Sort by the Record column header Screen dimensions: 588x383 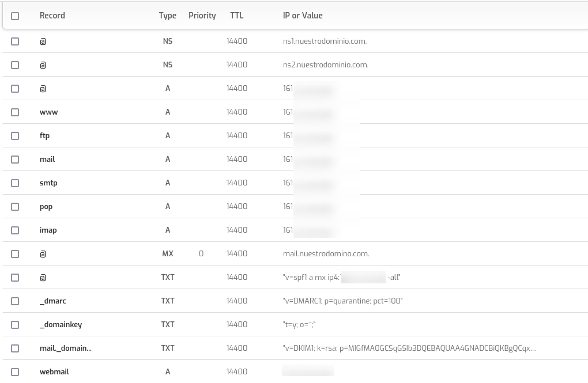(x=52, y=16)
